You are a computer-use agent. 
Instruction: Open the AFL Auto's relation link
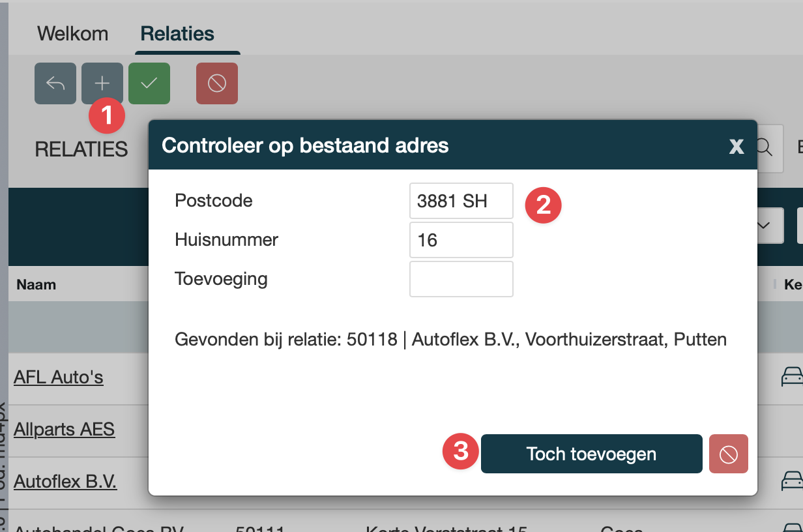point(59,377)
